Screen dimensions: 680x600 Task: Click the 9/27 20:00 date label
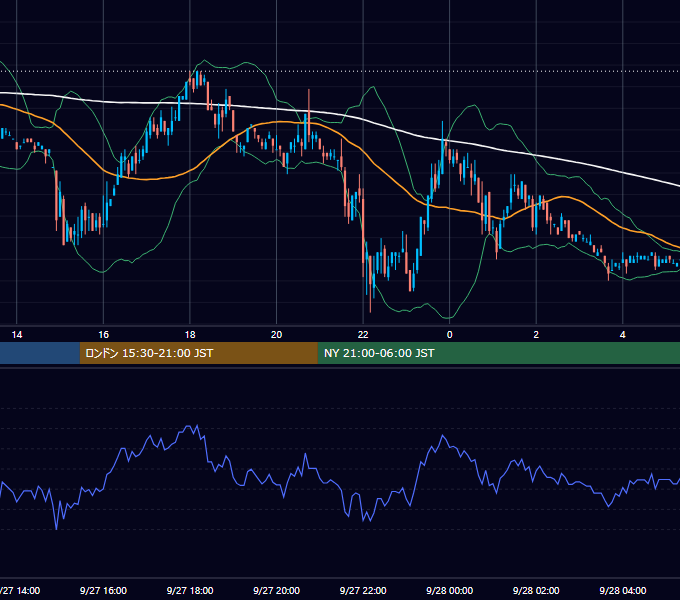coord(276,590)
